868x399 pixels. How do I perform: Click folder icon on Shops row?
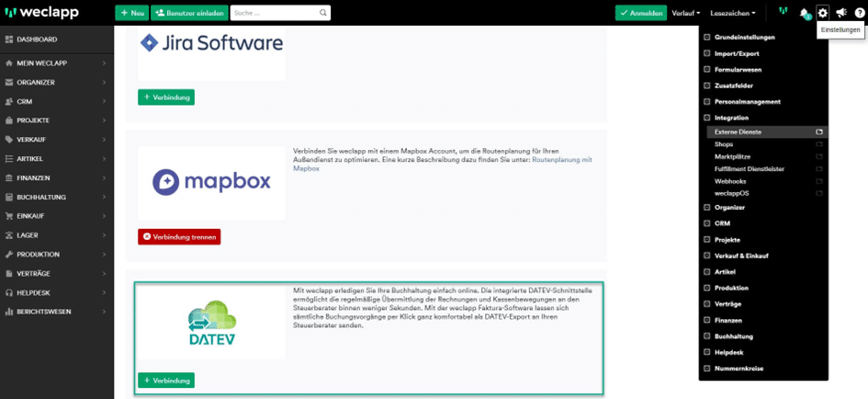pyautogui.click(x=819, y=144)
